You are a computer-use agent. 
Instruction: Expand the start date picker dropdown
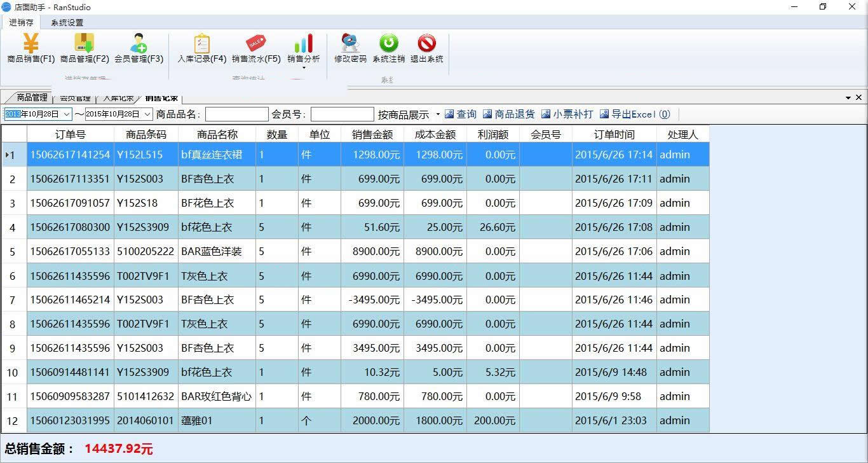[x=67, y=114]
